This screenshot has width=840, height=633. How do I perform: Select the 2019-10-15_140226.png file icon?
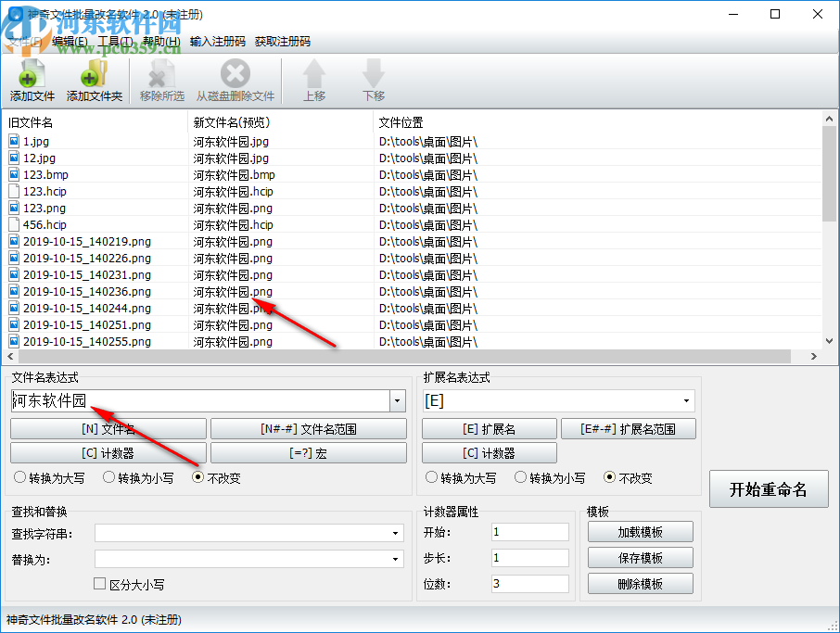pyautogui.click(x=15, y=259)
